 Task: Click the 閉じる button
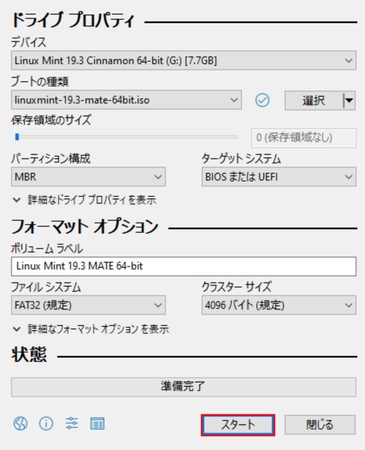point(320,425)
